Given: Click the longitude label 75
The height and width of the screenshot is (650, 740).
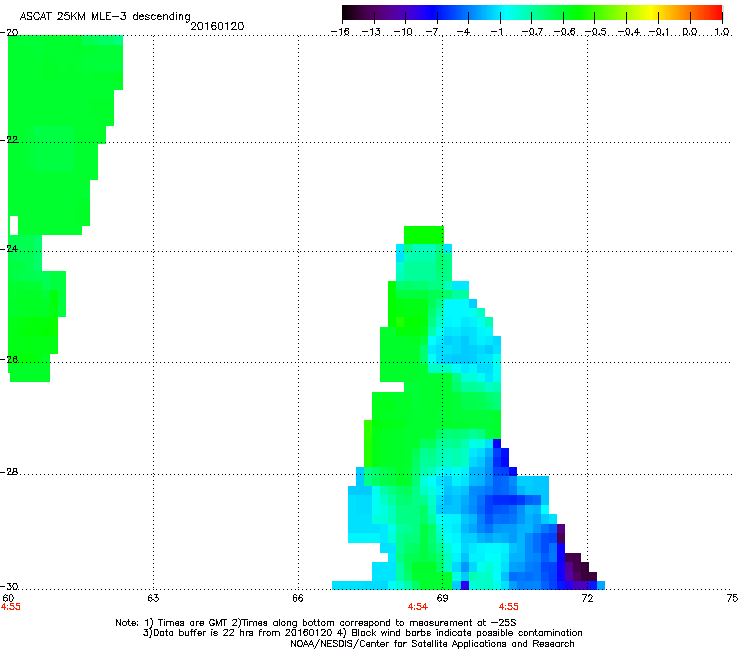Looking at the screenshot, I should point(732,598).
